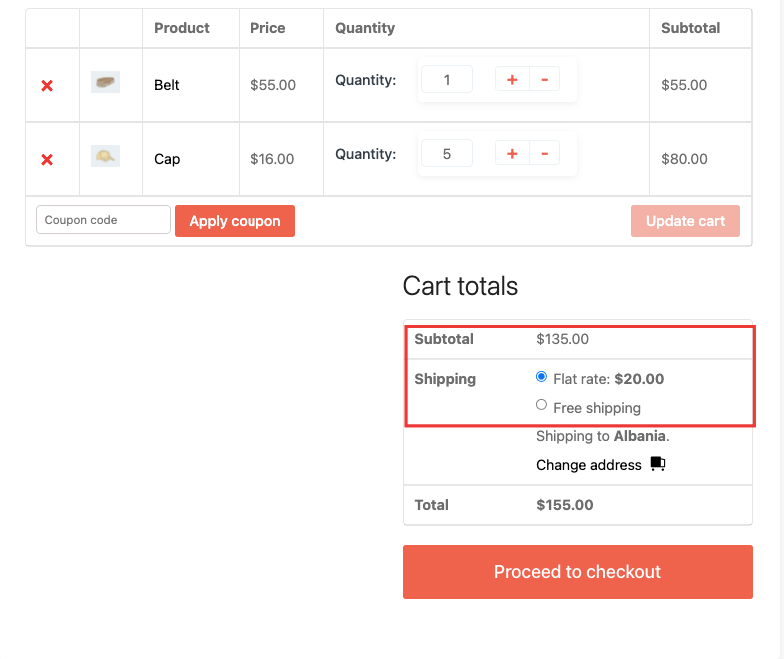Click the Product column header
Screen dimensions: 784x659
click(182, 28)
